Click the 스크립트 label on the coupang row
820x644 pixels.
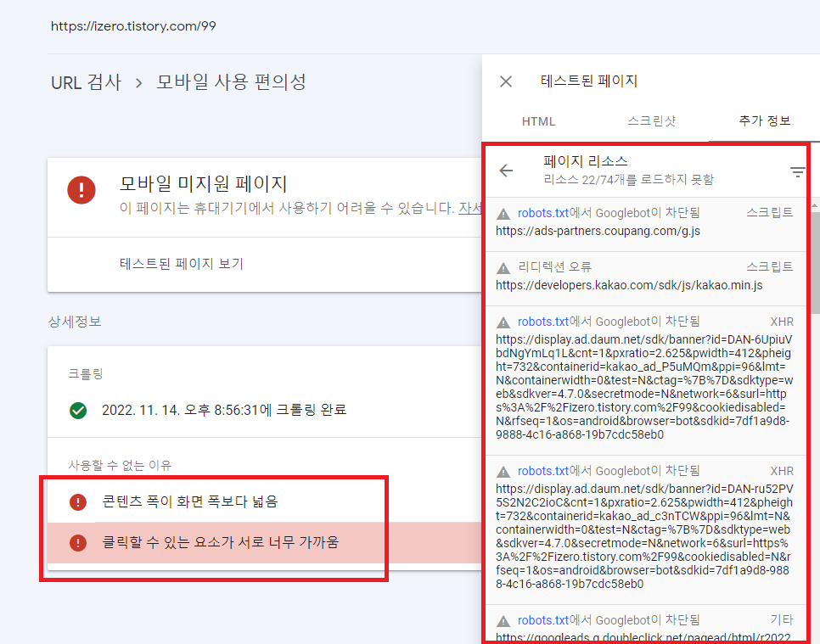click(770, 212)
